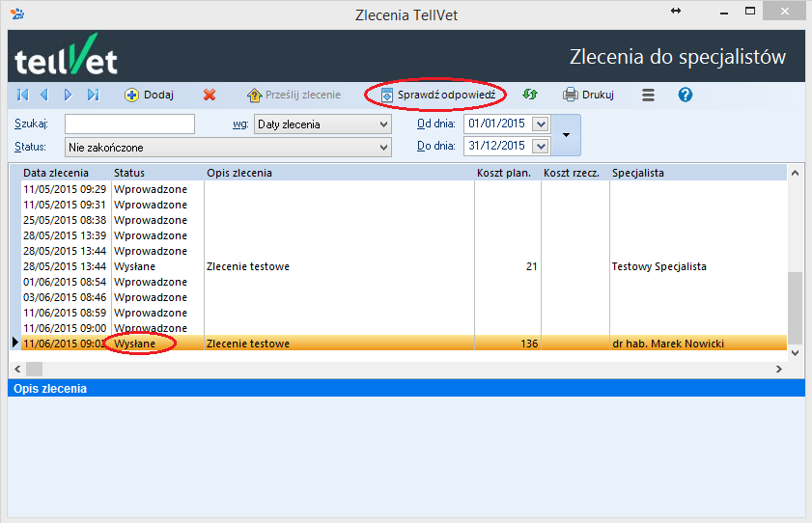Go to the next record
The height and width of the screenshot is (523, 812).
(69, 95)
